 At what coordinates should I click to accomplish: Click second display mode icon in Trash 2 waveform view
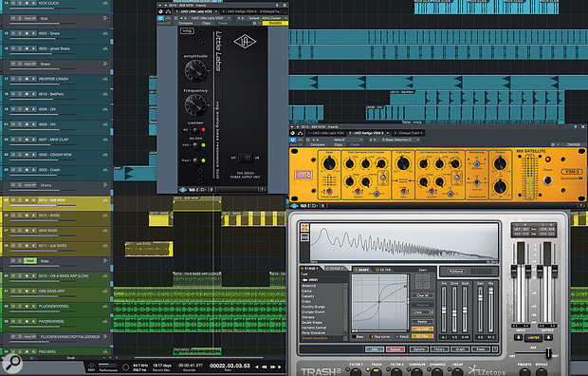click(304, 237)
